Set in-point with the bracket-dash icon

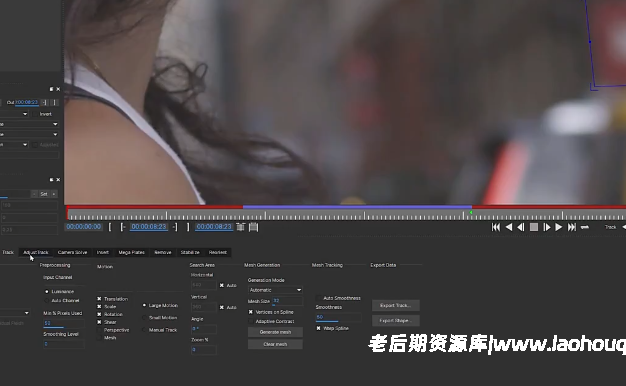123,227
